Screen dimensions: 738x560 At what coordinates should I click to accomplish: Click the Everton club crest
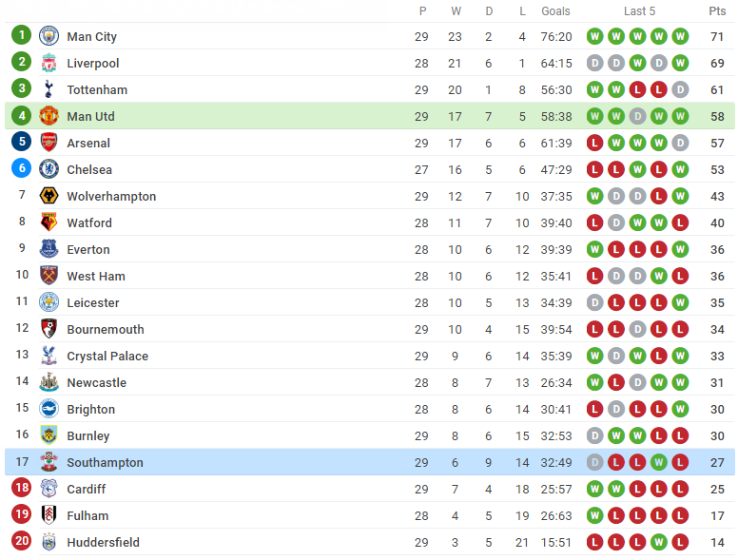pyautogui.click(x=49, y=249)
